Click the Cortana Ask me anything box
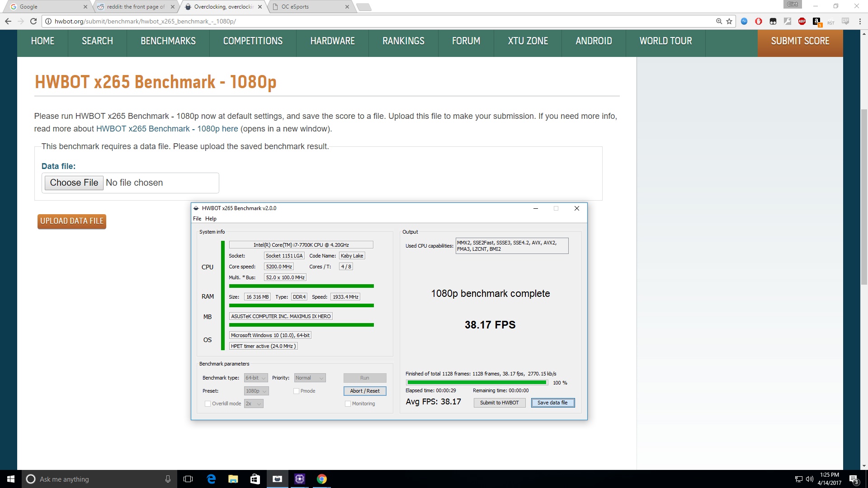Viewport: 868px width, 488px height. pyautogui.click(x=99, y=479)
